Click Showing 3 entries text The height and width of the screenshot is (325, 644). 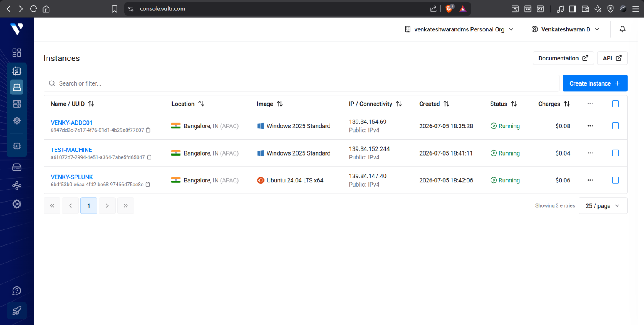(555, 205)
